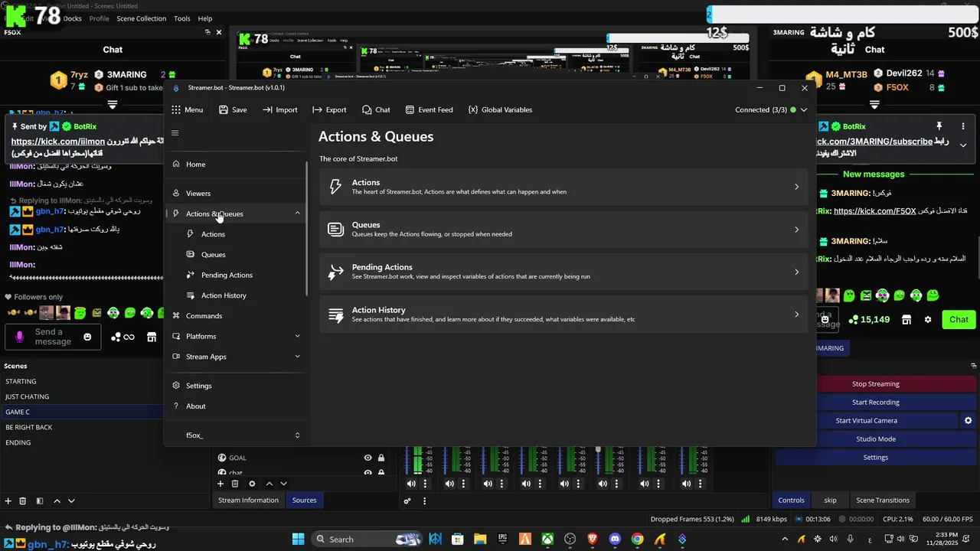
Task: Toggle lock on GOAL source
Action: 381,458
